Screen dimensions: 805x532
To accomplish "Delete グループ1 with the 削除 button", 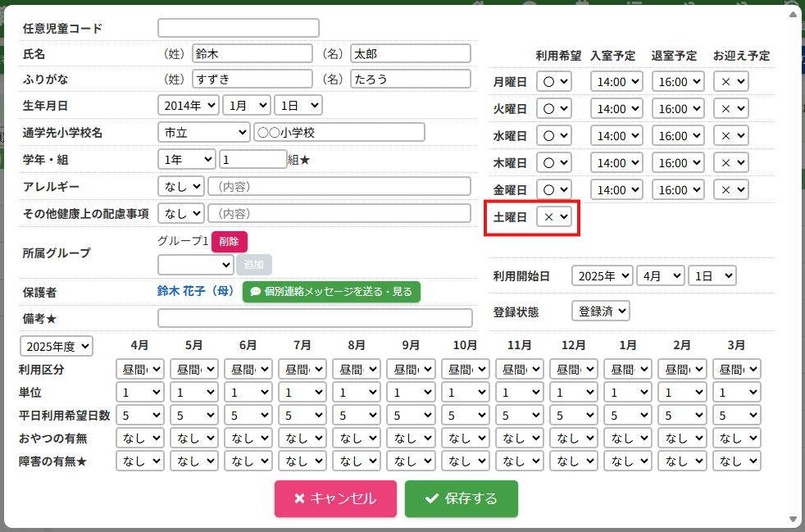I will pyautogui.click(x=229, y=242).
